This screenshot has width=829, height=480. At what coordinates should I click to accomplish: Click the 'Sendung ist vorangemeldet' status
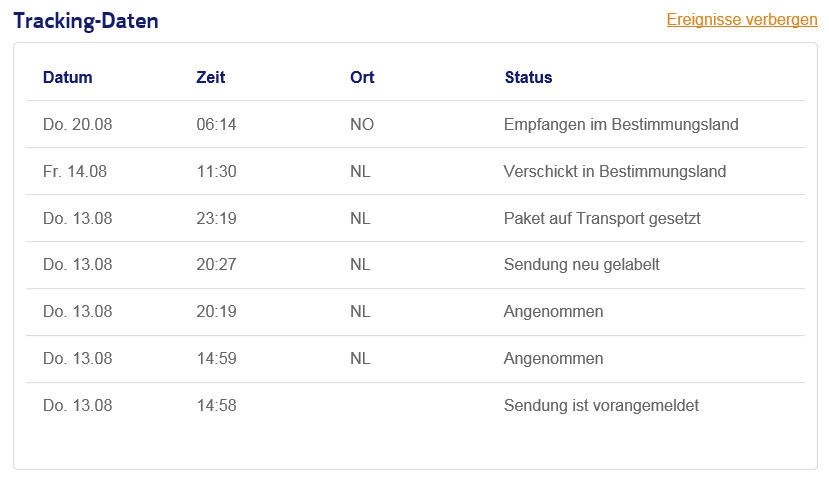tap(601, 406)
